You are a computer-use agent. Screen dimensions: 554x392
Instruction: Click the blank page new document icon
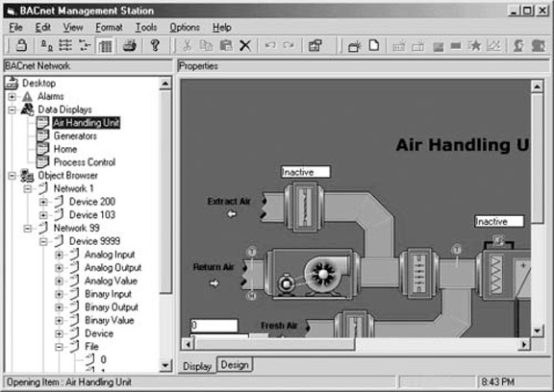point(374,45)
